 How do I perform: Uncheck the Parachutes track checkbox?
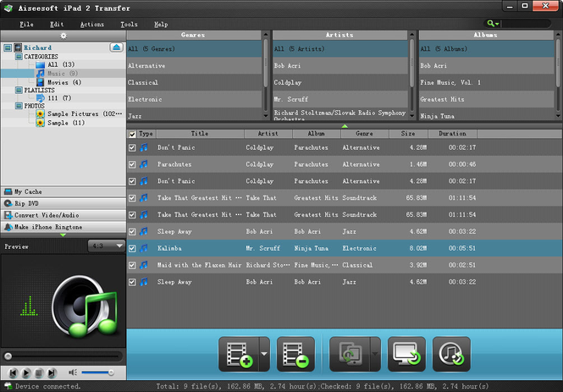132,164
